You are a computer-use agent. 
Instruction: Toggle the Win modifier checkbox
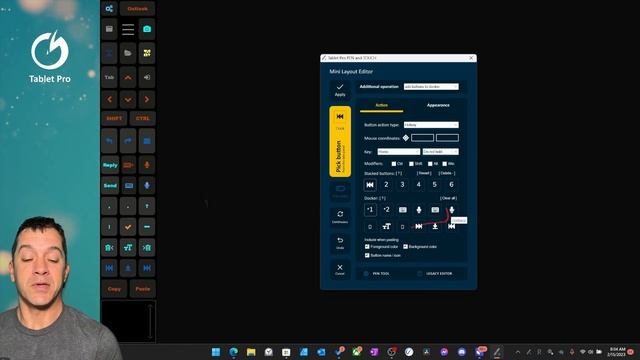point(445,164)
